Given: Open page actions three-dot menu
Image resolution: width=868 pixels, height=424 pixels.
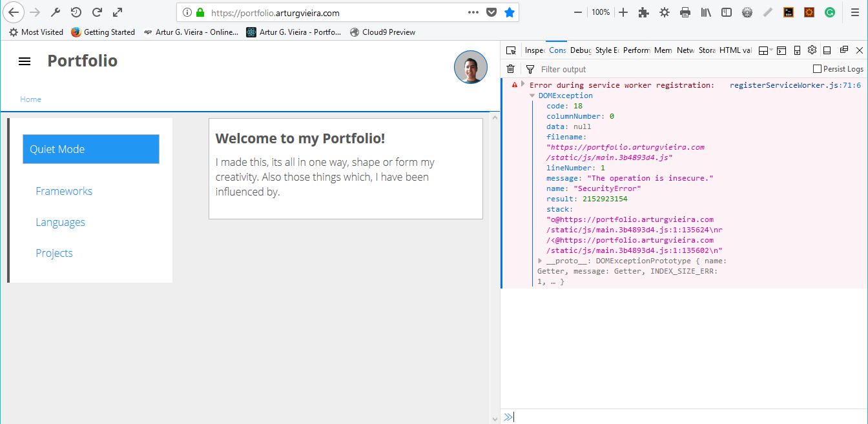Looking at the screenshot, I should 473,12.
